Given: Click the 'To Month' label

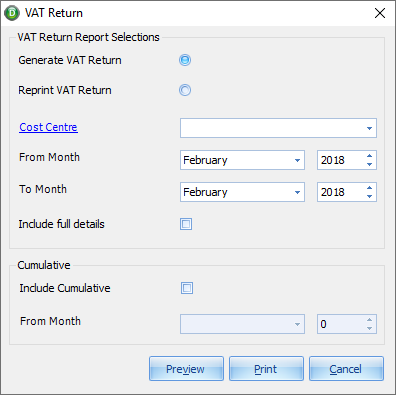Looking at the screenshot, I should (43, 189).
